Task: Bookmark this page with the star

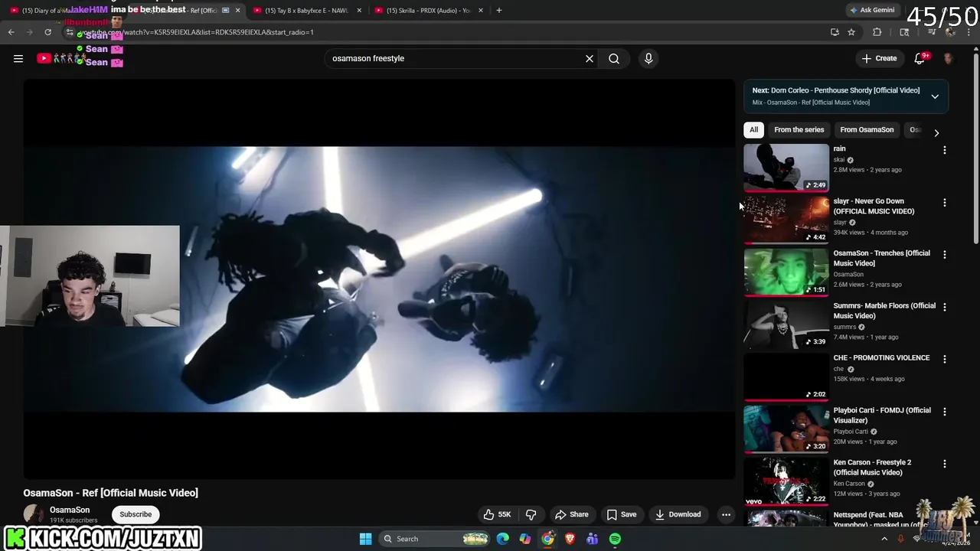Action: pyautogui.click(x=851, y=32)
